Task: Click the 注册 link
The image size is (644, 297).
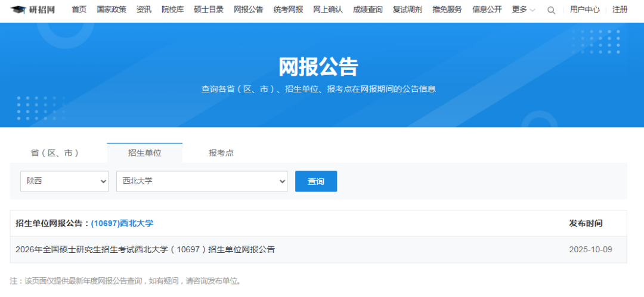Action: tap(620, 10)
